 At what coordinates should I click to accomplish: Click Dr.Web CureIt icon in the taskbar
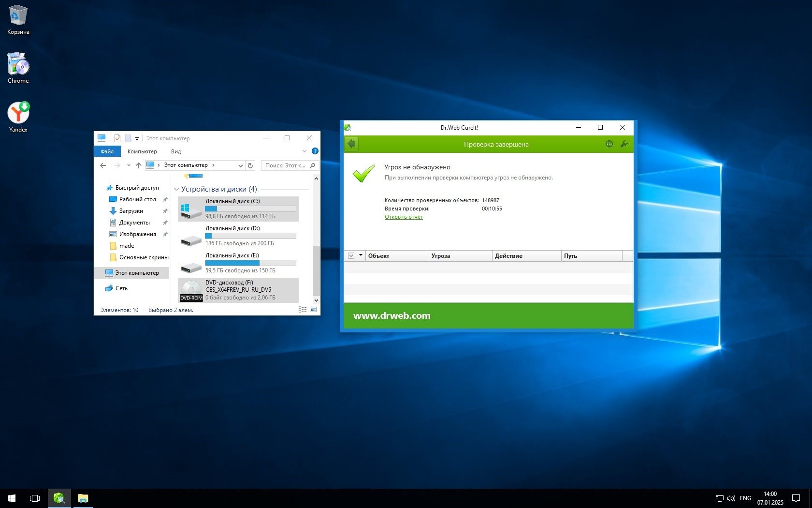(x=59, y=498)
